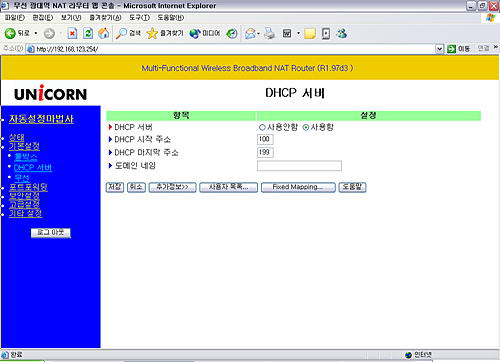Go to Home page icon
500x362 pixels.
(104, 33)
